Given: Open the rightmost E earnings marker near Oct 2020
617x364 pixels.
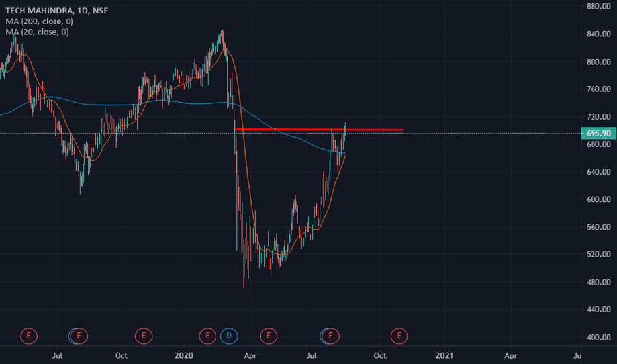Looking at the screenshot, I should pyautogui.click(x=399, y=336).
